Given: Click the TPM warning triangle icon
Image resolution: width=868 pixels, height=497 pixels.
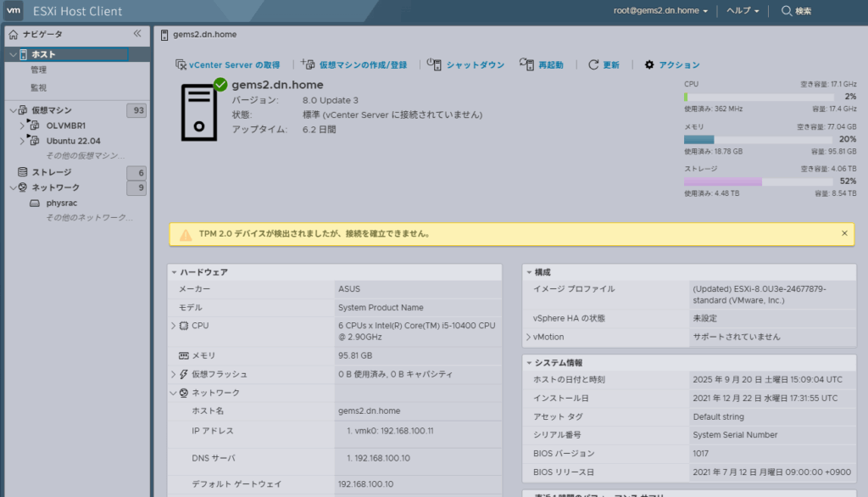Looking at the screenshot, I should point(186,234).
